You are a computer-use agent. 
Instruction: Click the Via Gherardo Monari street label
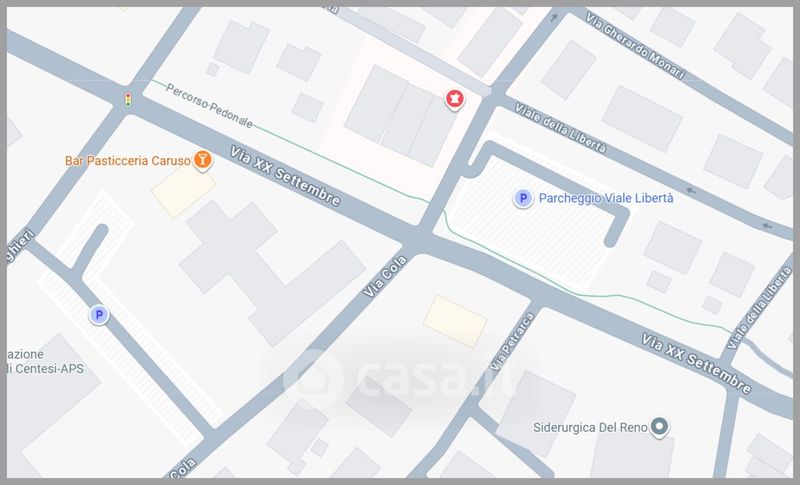click(x=635, y=46)
